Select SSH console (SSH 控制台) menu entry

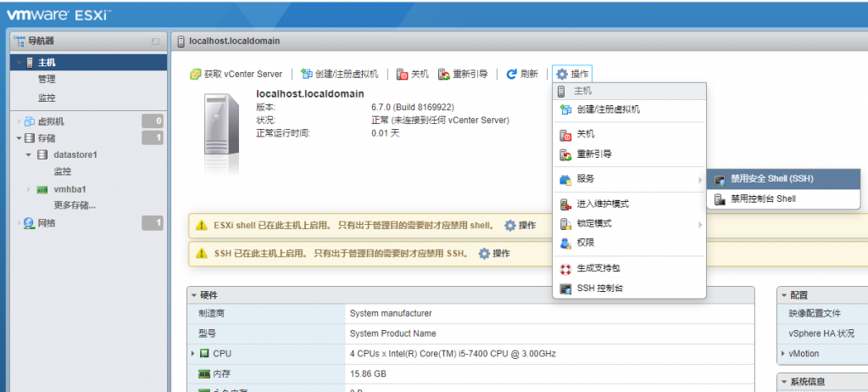[x=629, y=288]
